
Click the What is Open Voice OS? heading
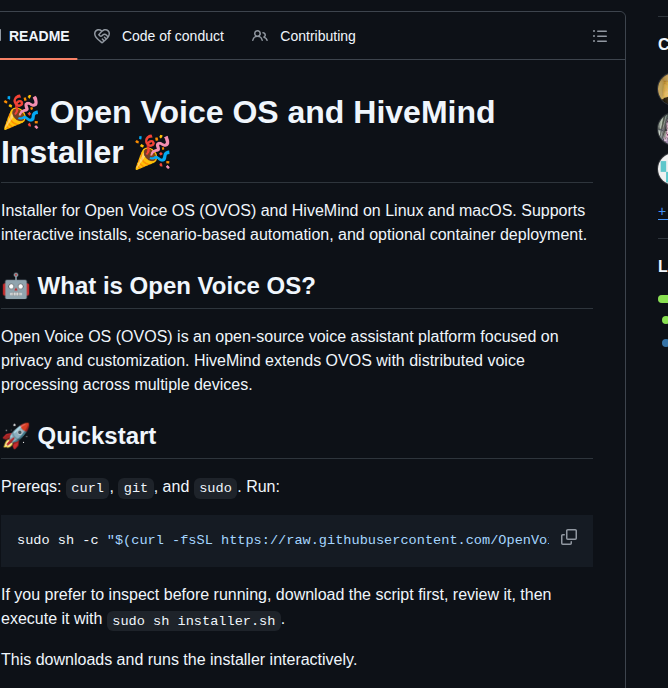coord(176,286)
